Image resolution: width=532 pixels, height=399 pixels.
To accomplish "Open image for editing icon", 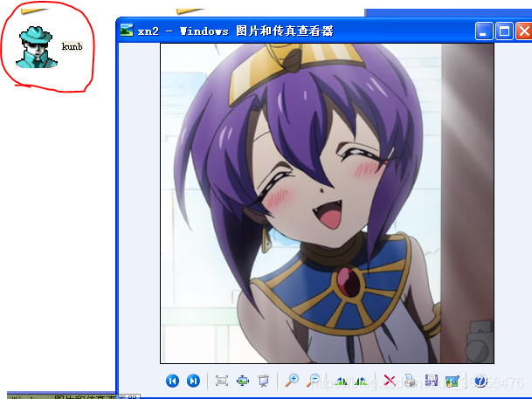I will [452, 381].
